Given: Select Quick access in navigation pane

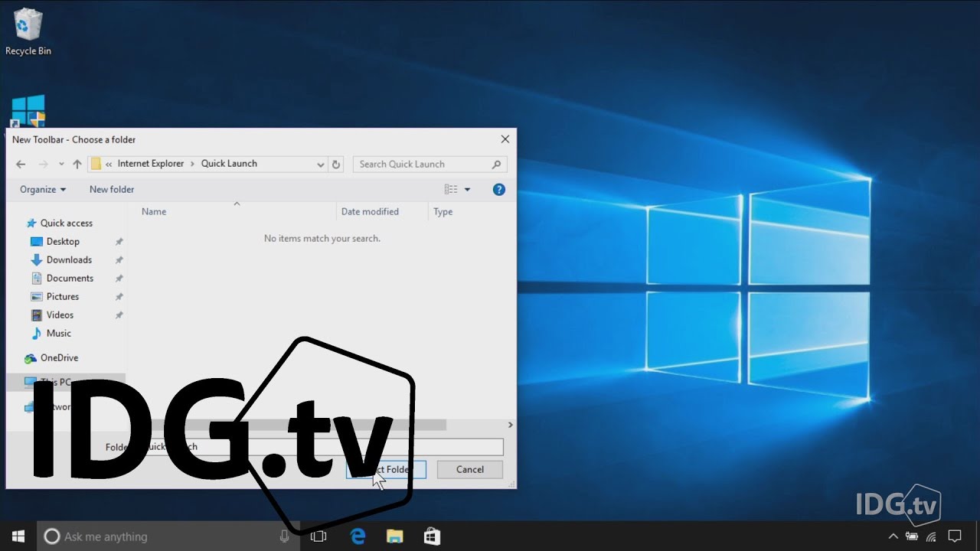Looking at the screenshot, I should (66, 223).
